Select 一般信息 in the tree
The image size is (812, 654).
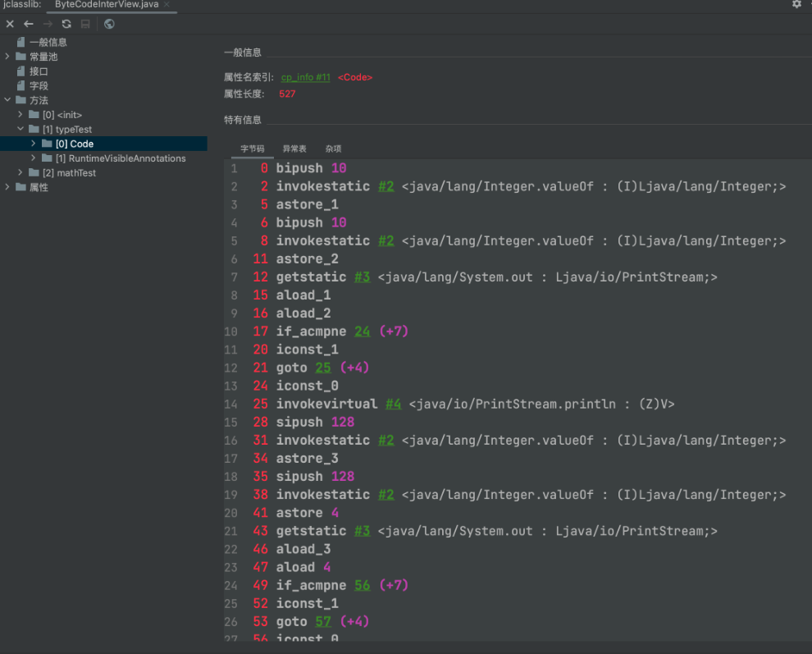(x=48, y=42)
